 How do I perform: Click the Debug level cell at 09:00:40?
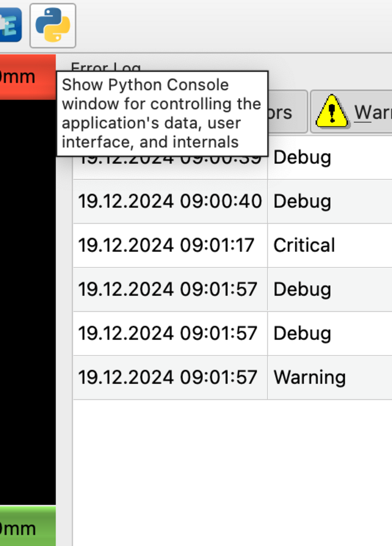[302, 201]
